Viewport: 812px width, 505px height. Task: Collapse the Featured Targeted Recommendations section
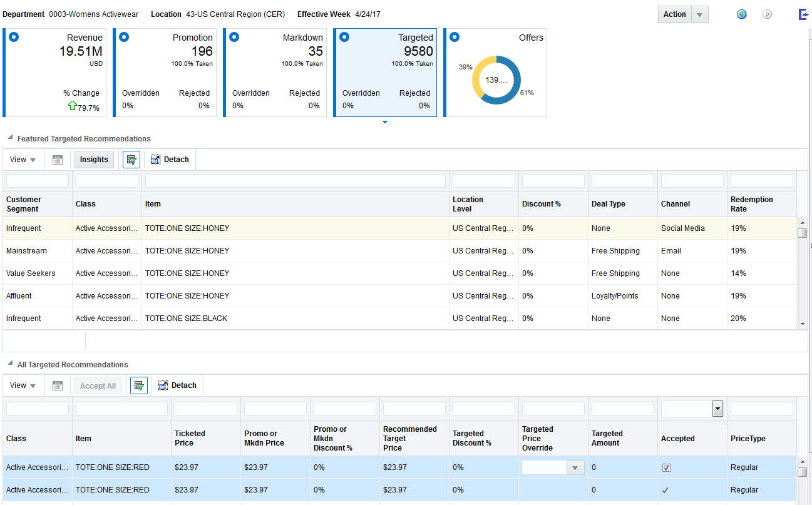tap(10, 138)
